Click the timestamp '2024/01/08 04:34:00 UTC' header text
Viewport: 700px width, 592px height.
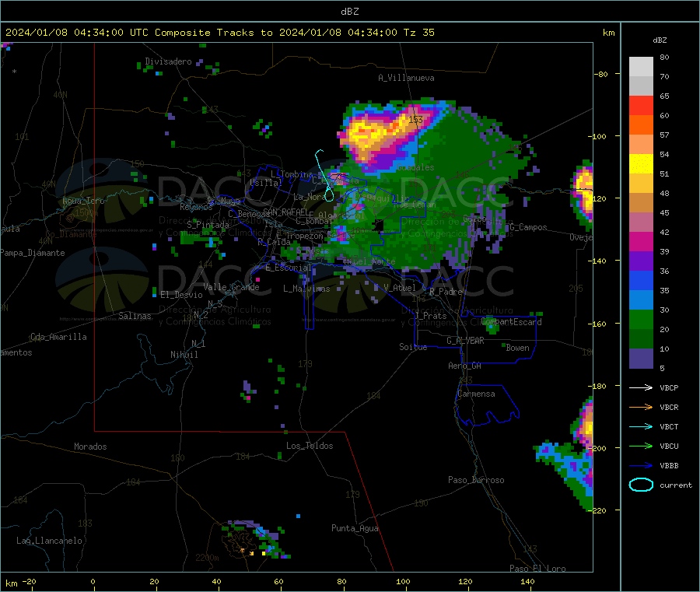[77, 33]
